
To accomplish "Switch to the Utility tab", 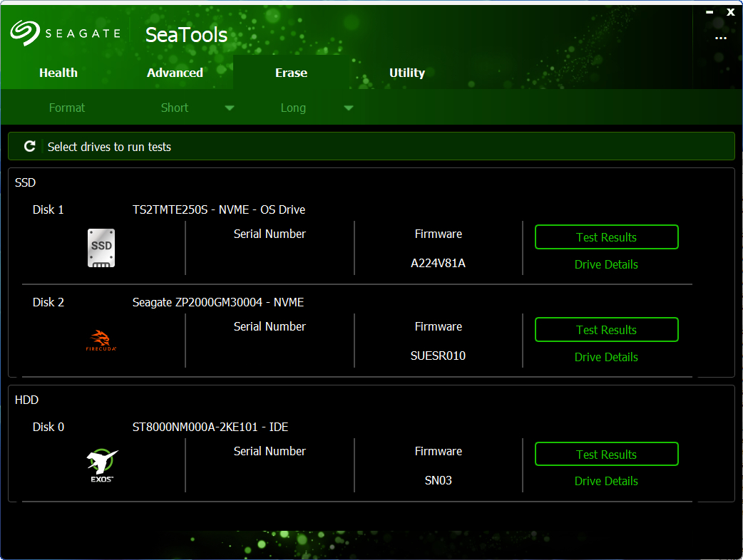I will click(407, 73).
